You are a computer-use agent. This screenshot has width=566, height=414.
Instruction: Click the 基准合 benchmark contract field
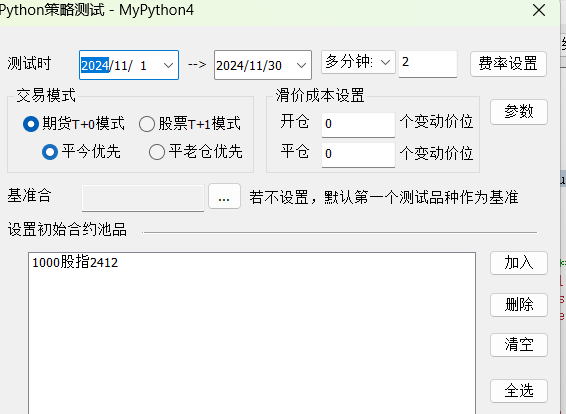(143, 197)
